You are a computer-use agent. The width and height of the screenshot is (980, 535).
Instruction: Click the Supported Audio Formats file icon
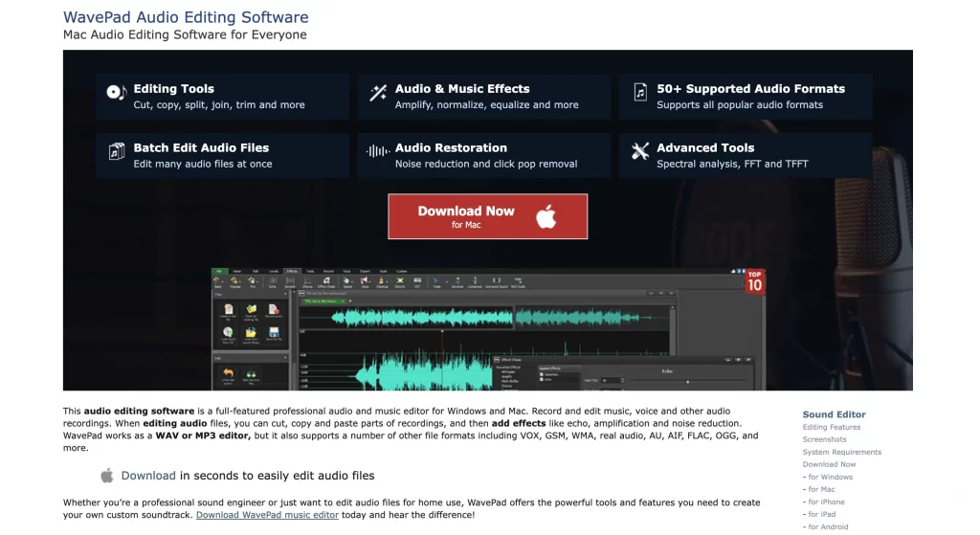[640, 93]
